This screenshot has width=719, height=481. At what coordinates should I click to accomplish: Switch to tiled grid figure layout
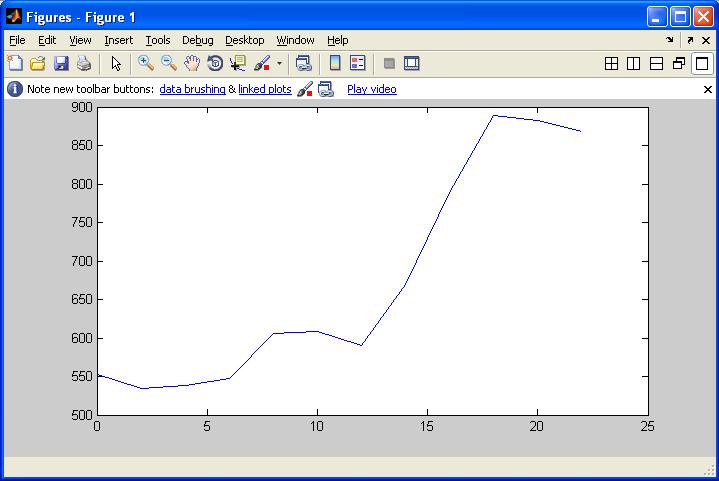point(612,64)
